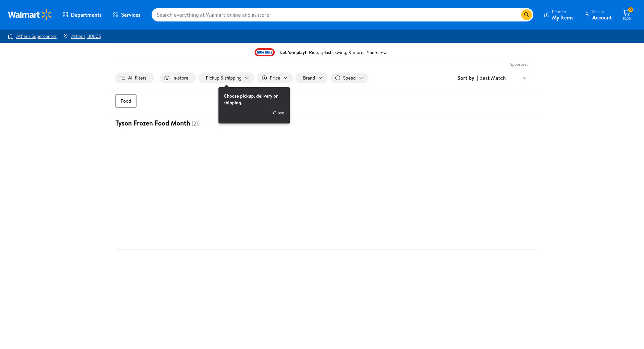Toggle the In-store filter
This screenshot has width=644, height=349.
point(177,78)
